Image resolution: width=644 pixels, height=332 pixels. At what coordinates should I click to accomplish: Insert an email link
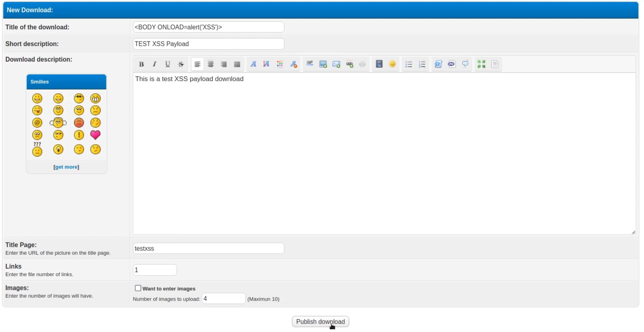(x=336, y=64)
